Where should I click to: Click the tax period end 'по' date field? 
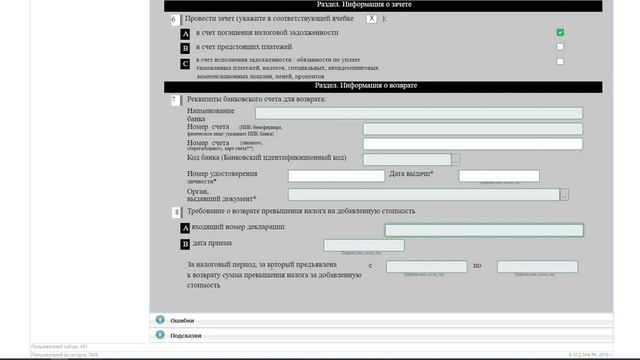pyautogui.click(x=537, y=267)
